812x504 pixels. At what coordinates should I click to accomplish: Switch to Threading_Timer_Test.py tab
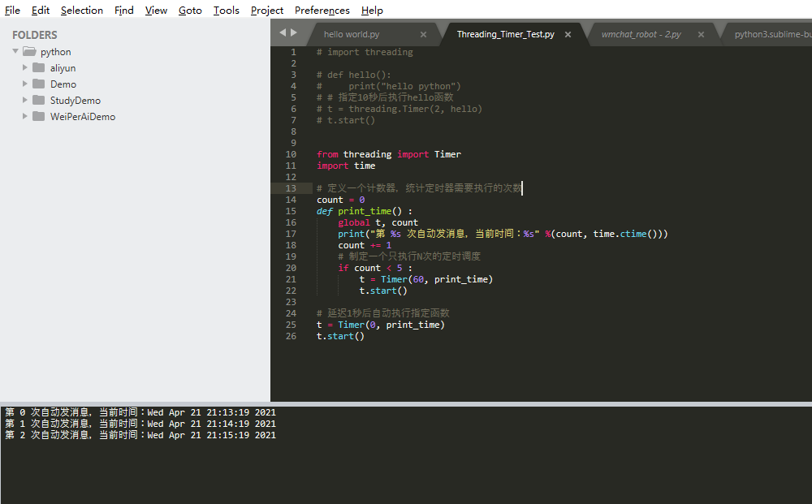(x=505, y=34)
